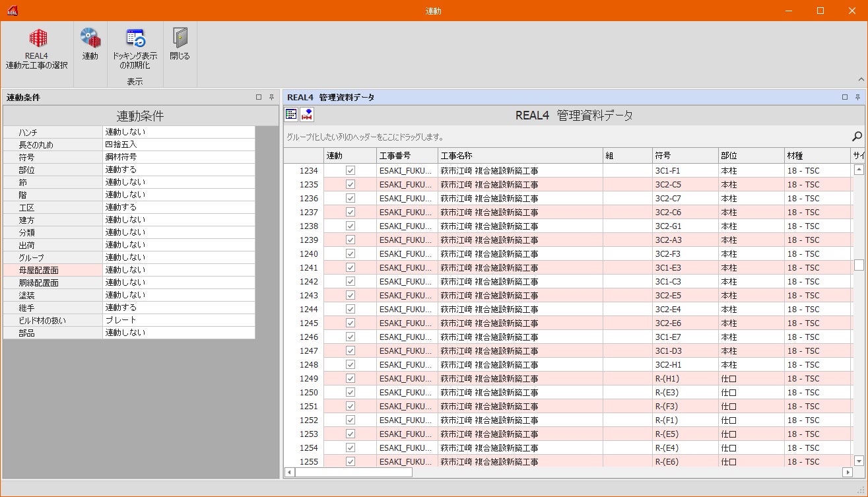Click the REAL app icon in title bar

[x=13, y=11]
